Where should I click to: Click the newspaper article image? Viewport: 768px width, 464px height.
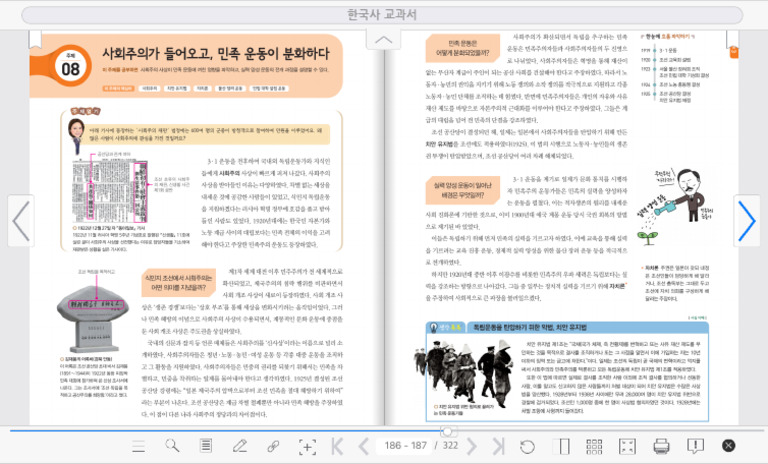coord(110,192)
